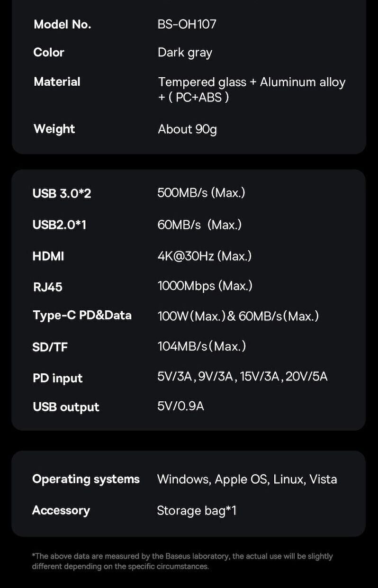Select the USB2.0*1 label
The image size is (378, 588).
tap(59, 225)
